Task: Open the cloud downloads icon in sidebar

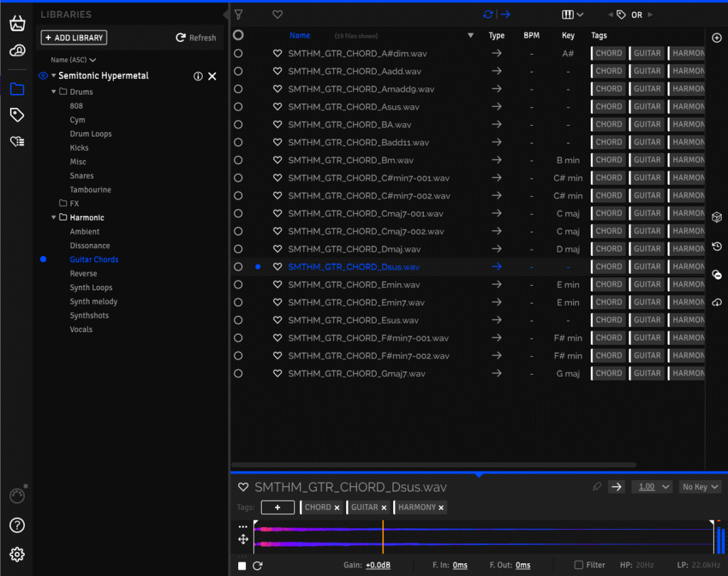Action: click(17, 50)
